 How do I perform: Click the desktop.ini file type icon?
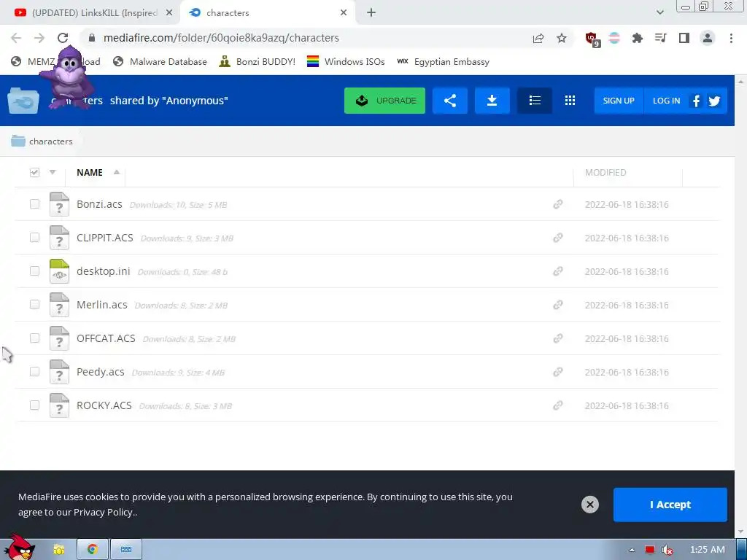[x=59, y=271]
